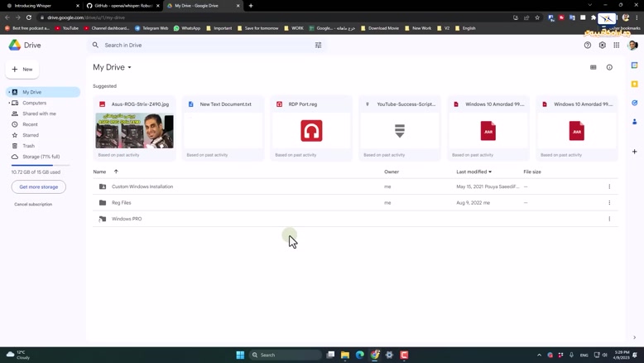Open New Text Document.txt suggested card
644x363 pixels.
pos(223,128)
